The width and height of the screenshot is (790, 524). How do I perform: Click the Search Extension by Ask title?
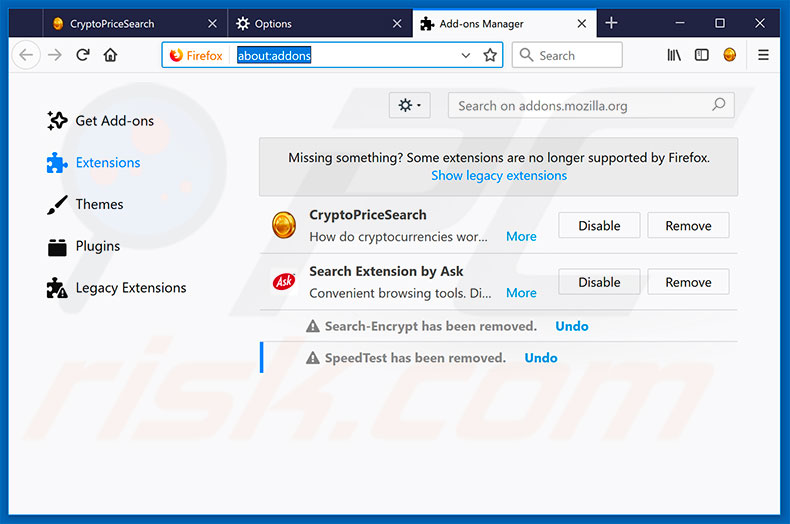[386, 272]
